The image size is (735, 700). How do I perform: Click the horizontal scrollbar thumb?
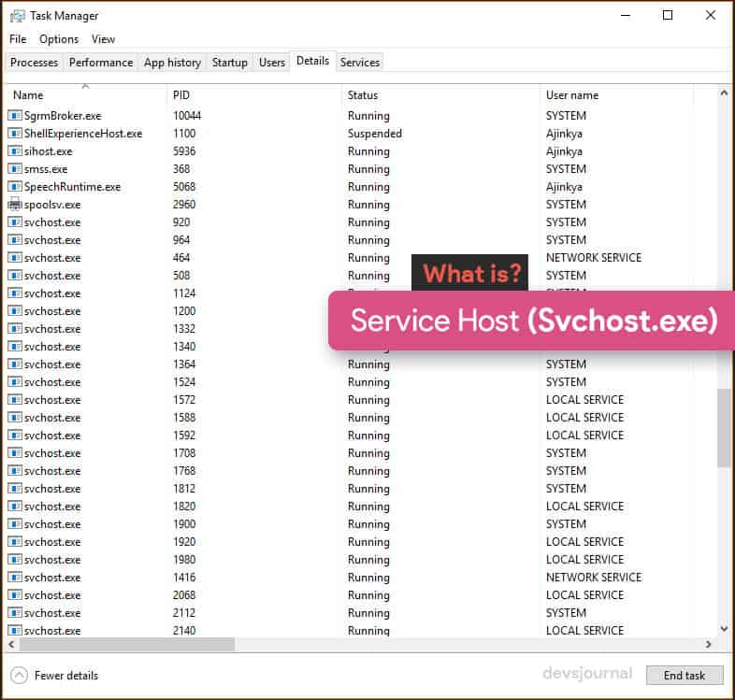tap(126, 645)
